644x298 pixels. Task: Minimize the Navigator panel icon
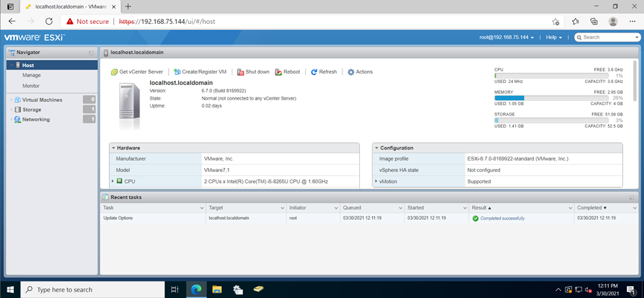click(x=91, y=53)
